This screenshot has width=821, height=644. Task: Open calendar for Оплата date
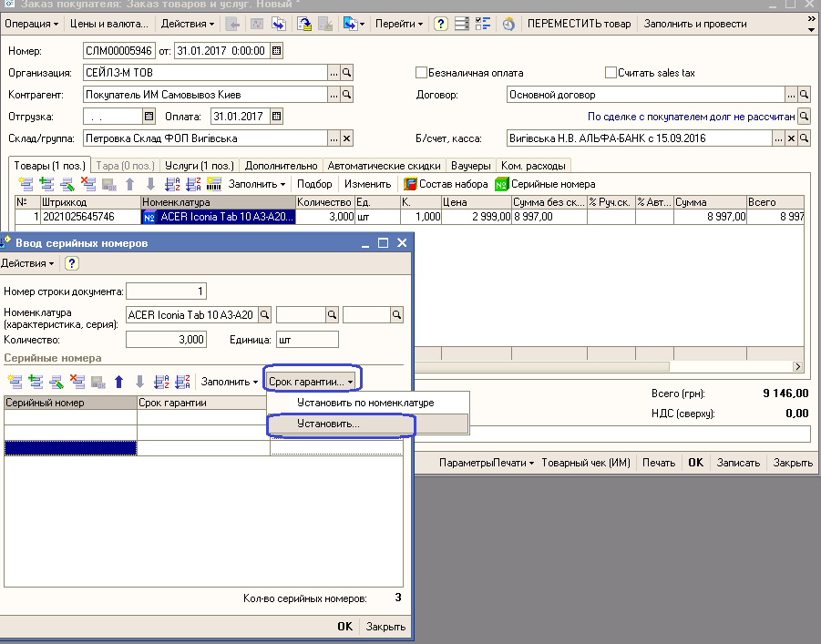pyautogui.click(x=277, y=117)
